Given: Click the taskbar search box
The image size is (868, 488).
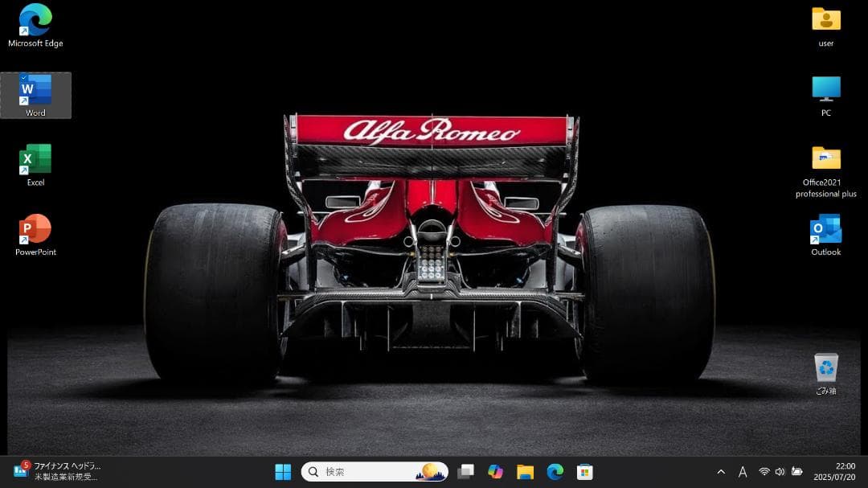Looking at the screenshot, I should [375, 471].
